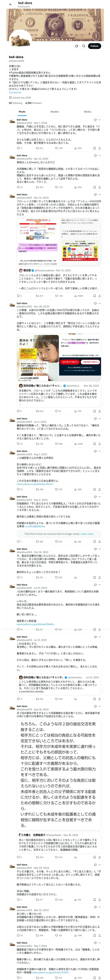The image size is (110, 980).
Task: Open more options menu on Dec 28, 2023 post
Action: click(x=100, y=303)
